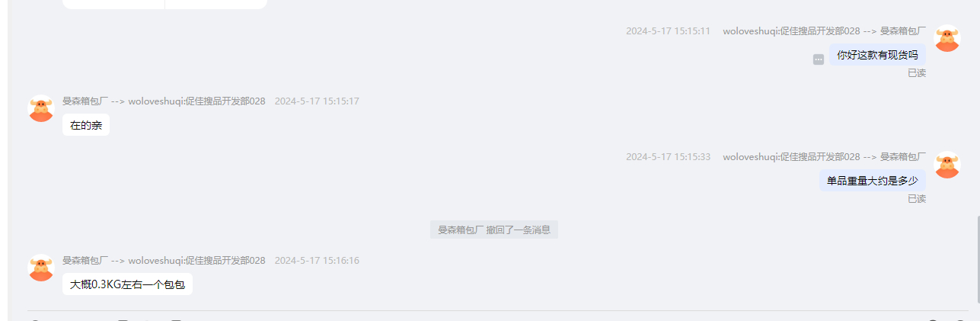Click 已读 status under 你好这款有现货吗
This screenshot has width=980, height=321.
917,73
